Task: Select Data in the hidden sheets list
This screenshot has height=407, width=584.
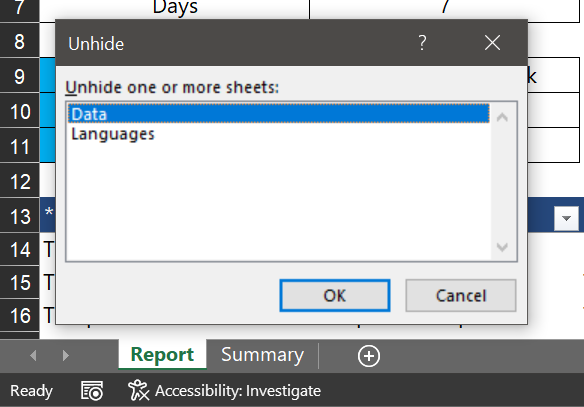Action: (x=278, y=114)
